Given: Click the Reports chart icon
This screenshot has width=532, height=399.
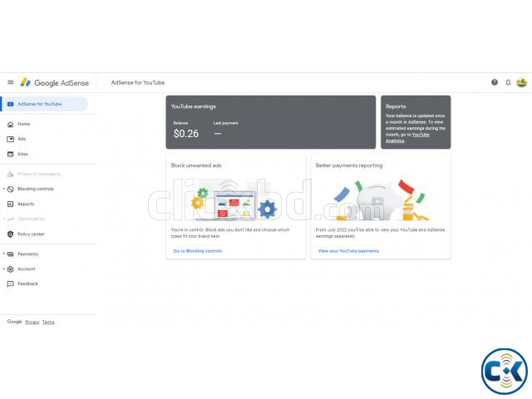Looking at the screenshot, I should click(11, 204).
